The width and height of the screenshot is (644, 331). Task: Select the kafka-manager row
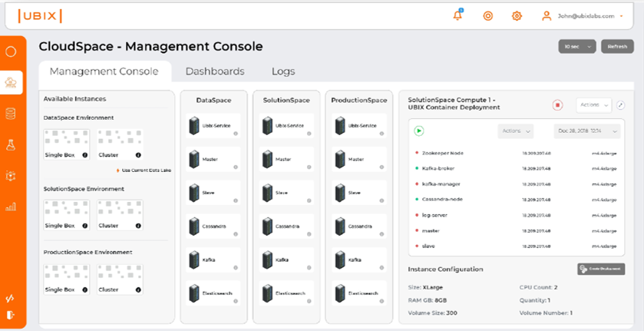517,184
